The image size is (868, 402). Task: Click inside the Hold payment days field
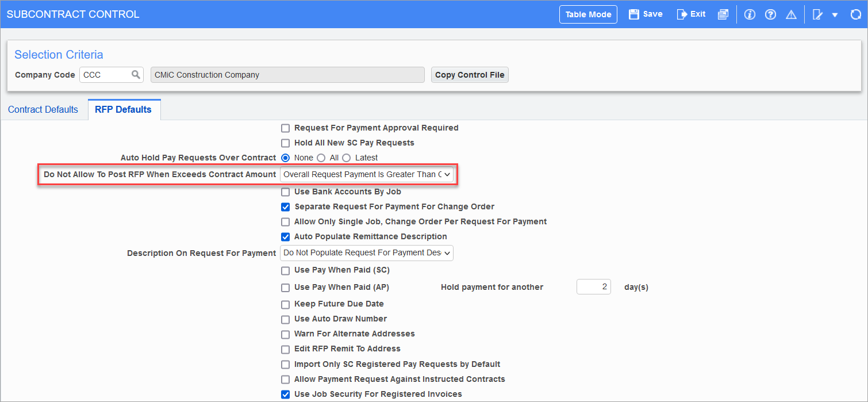pos(593,286)
